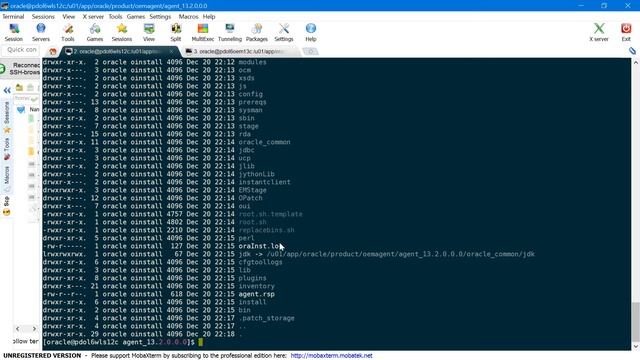Click the Quick connect input field
This screenshot has width=640, height=360.
tap(21, 50)
